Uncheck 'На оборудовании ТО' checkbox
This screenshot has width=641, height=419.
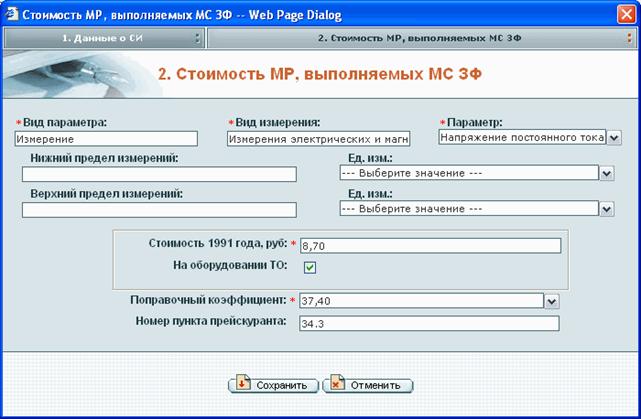(310, 268)
